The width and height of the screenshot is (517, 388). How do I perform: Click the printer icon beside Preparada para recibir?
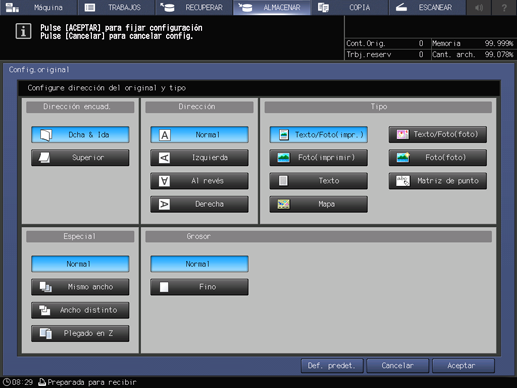[42, 382]
